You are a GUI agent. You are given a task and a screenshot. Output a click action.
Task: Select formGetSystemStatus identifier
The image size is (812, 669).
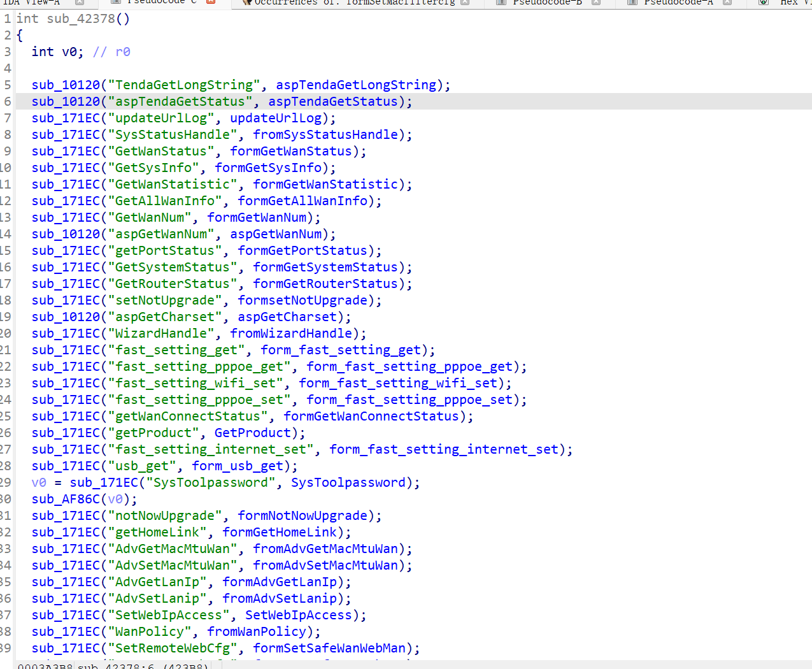coord(325,267)
